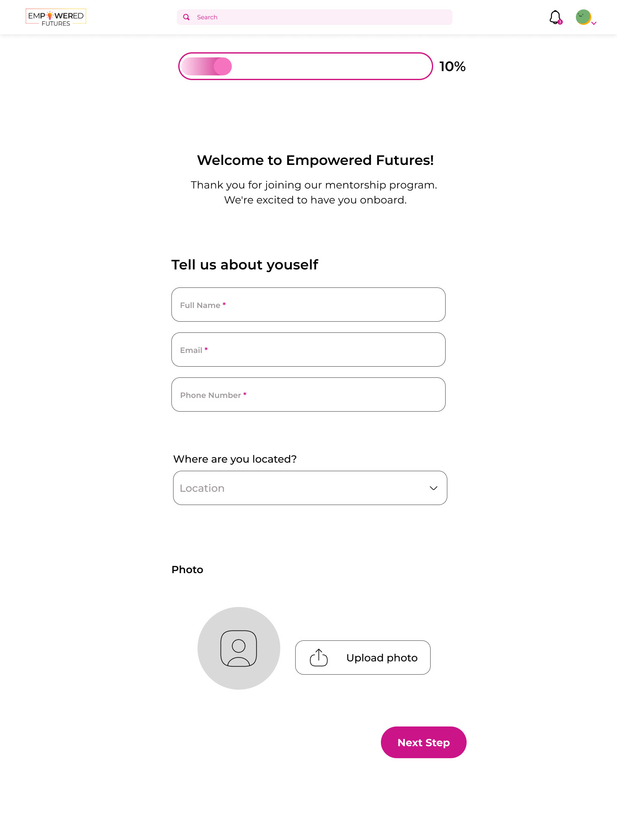Click the Location dropdown chevron arrow
Image resolution: width=617 pixels, height=840 pixels.
point(434,488)
